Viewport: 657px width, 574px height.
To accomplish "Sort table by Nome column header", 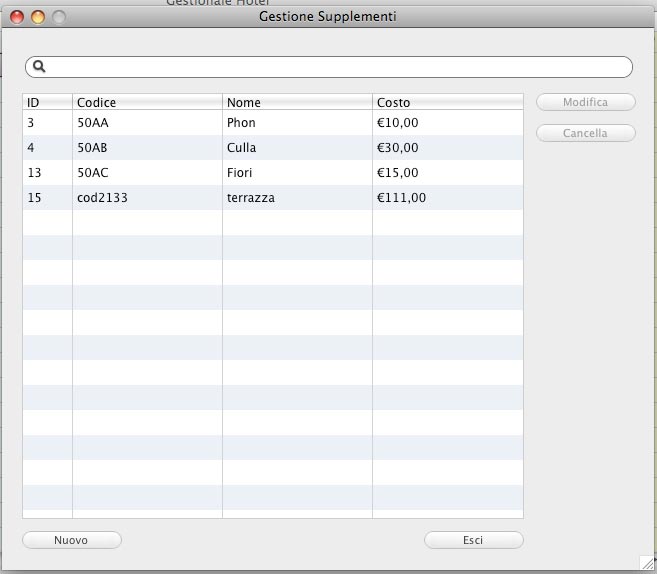I will click(297, 102).
